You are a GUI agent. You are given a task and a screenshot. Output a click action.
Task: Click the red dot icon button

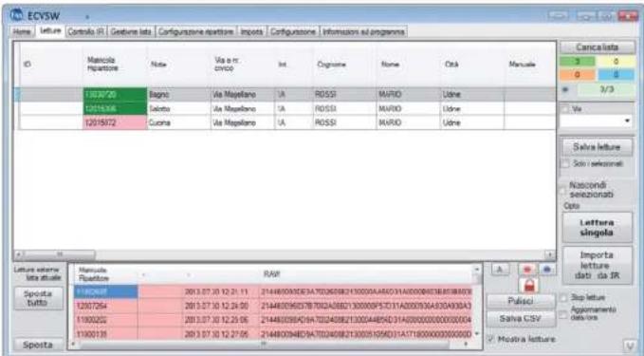(527, 270)
